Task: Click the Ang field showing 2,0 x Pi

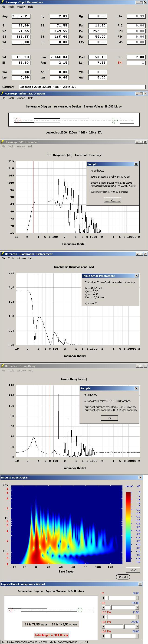Action: [21, 16]
